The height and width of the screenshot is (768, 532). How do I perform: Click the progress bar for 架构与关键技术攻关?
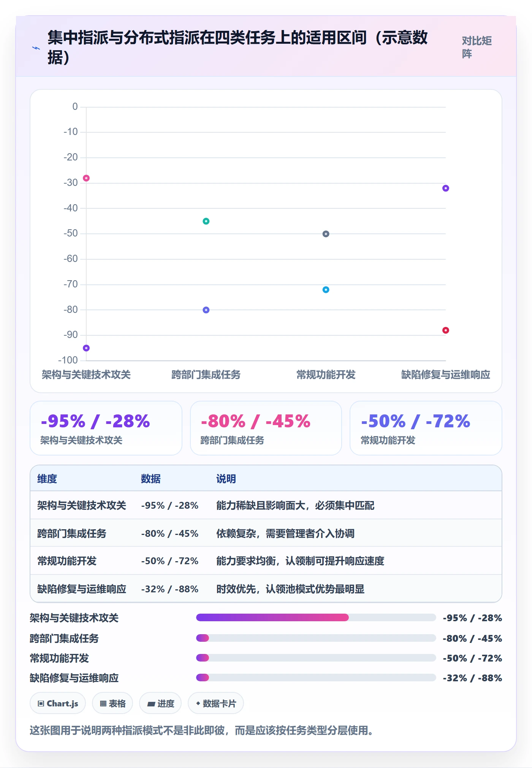[x=316, y=617]
